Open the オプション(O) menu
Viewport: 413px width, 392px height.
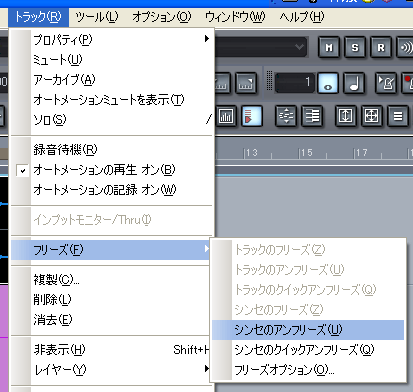pyautogui.click(x=162, y=17)
